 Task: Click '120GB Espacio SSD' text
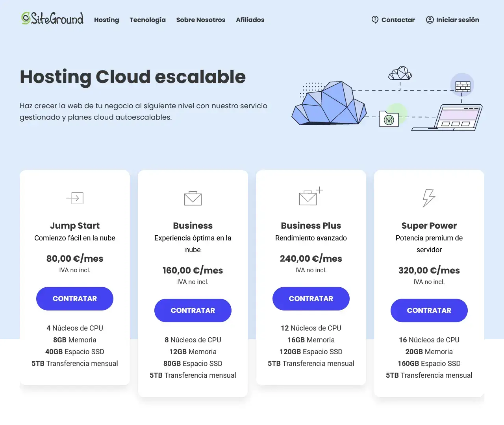311,352
